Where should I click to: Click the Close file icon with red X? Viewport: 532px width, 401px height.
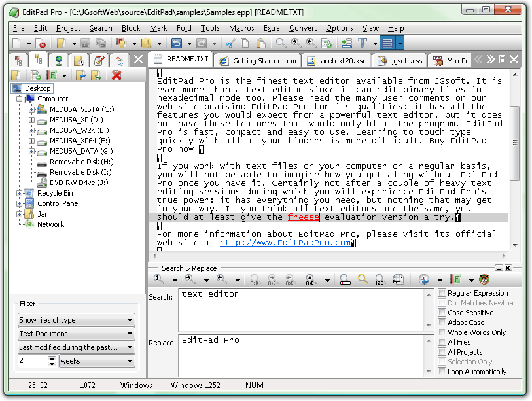pyautogui.click(x=40, y=43)
